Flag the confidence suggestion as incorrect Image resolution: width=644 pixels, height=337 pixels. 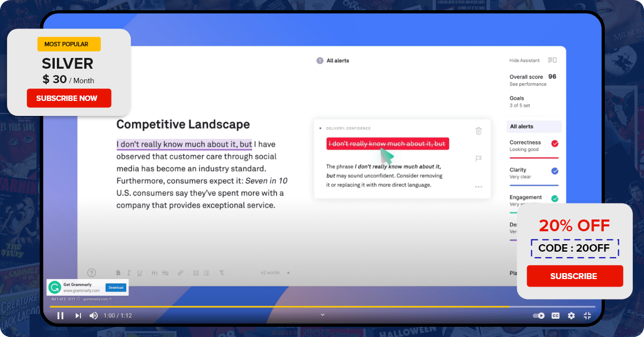tap(478, 158)
